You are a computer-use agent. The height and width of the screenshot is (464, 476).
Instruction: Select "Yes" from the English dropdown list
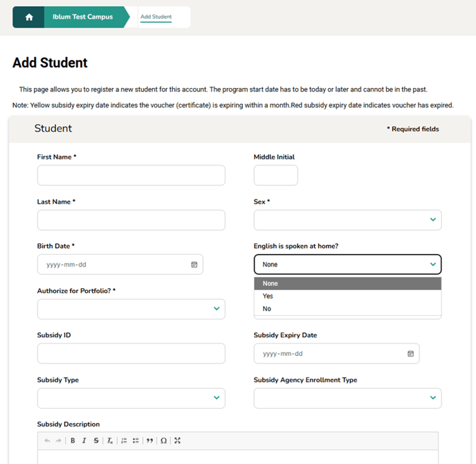tap(268, 296)
